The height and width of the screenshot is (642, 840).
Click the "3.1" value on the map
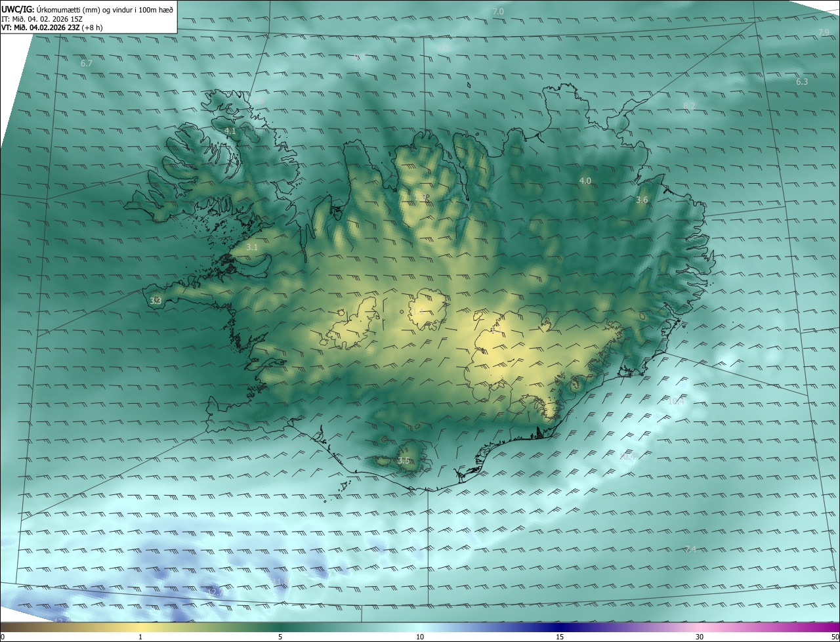252,247
